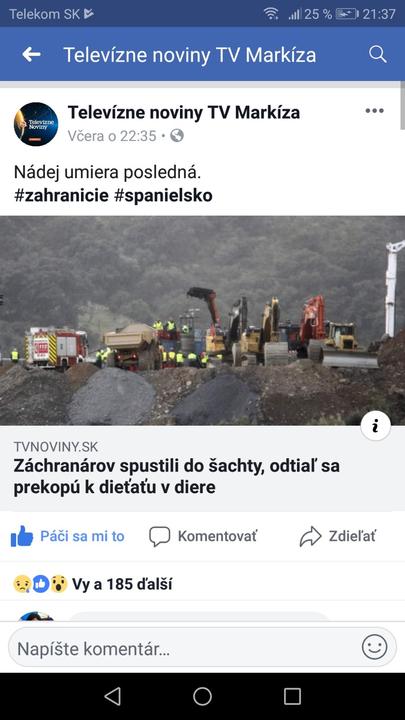Open Televízne noviny profile picture

(36, 124)
